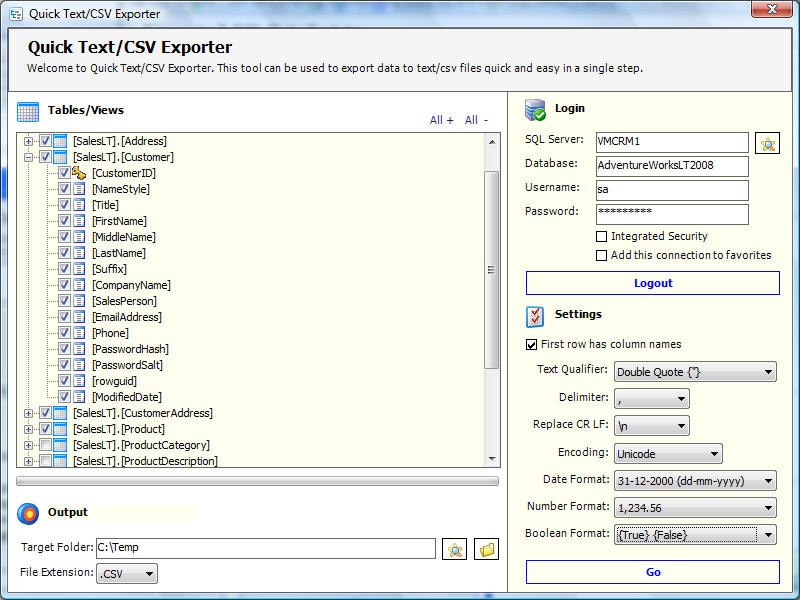
Task: Check the [SalesLT].[ProductDescription] table checkbox
Action: [45, 461]
